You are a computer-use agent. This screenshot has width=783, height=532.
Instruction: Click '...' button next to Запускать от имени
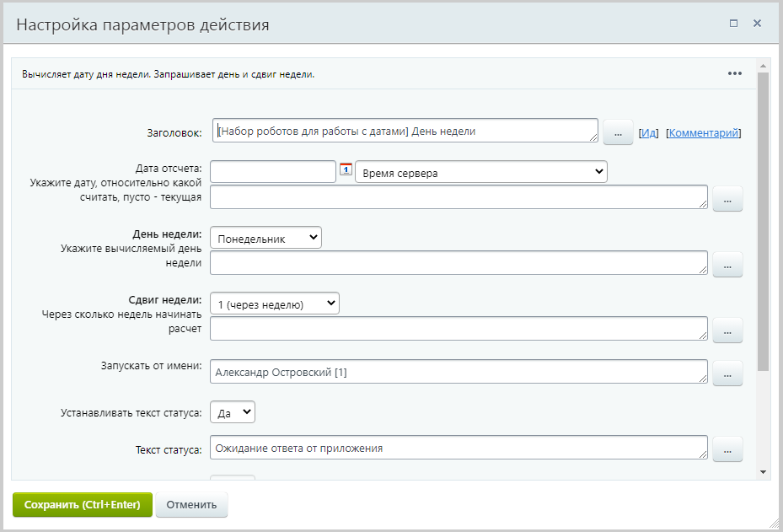(727, 372)
